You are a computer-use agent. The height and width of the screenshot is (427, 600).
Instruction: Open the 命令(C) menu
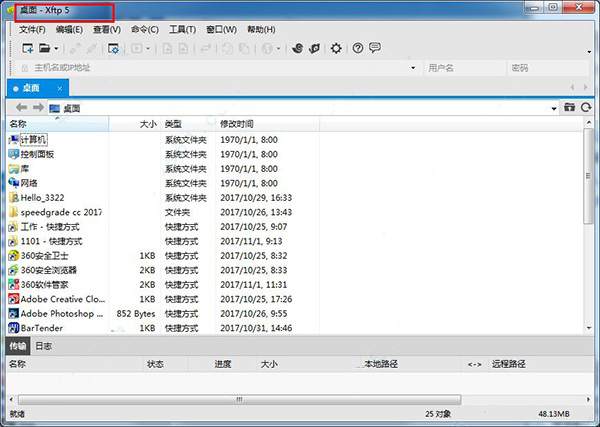coord(145,29)
